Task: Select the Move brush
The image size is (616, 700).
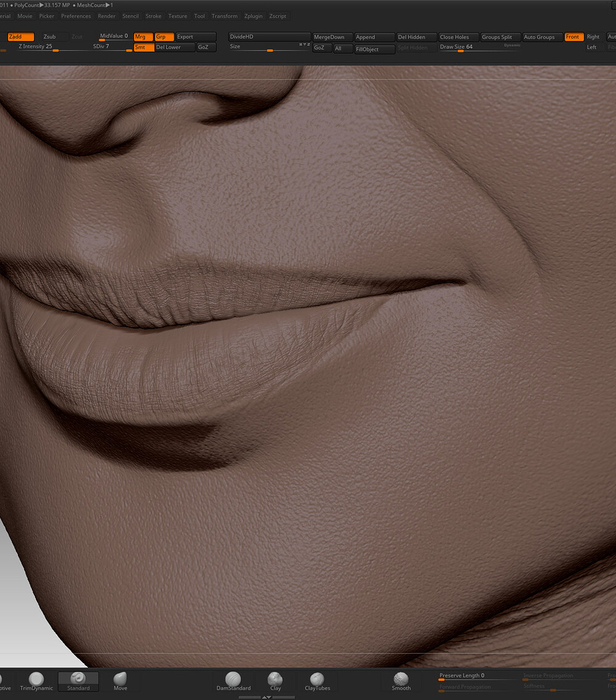Action: coord(120,682)
